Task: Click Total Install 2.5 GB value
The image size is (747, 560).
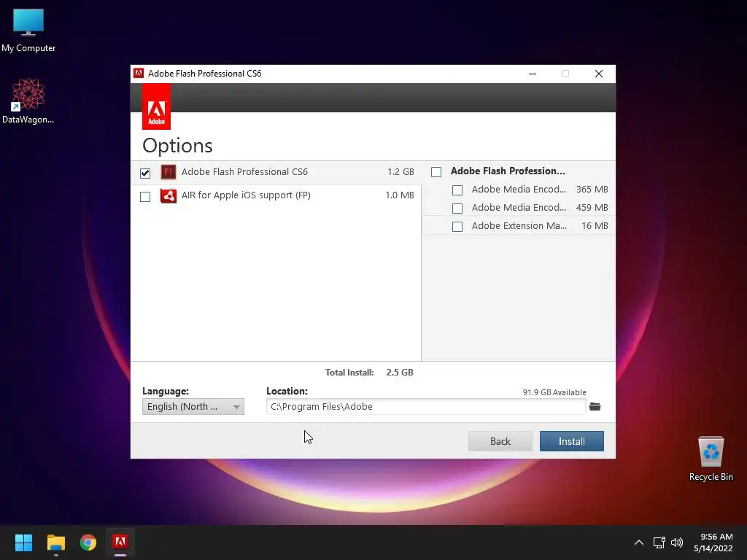Action: 400,373
